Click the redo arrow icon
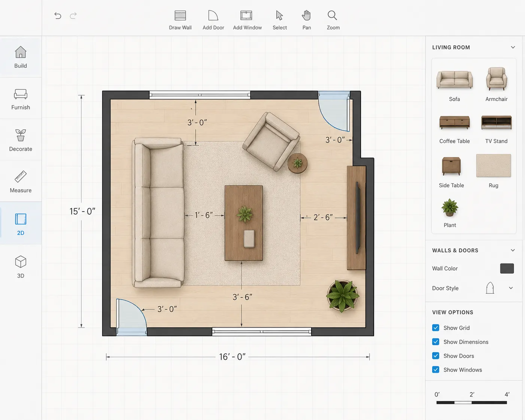Screen dimensions: 525x420 pos(73,15)
